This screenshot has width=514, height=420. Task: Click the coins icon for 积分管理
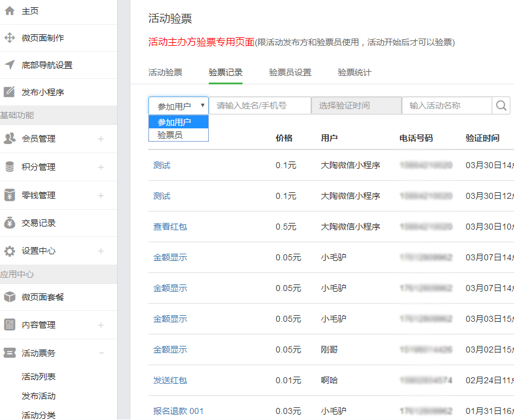[x=10, y=167]
